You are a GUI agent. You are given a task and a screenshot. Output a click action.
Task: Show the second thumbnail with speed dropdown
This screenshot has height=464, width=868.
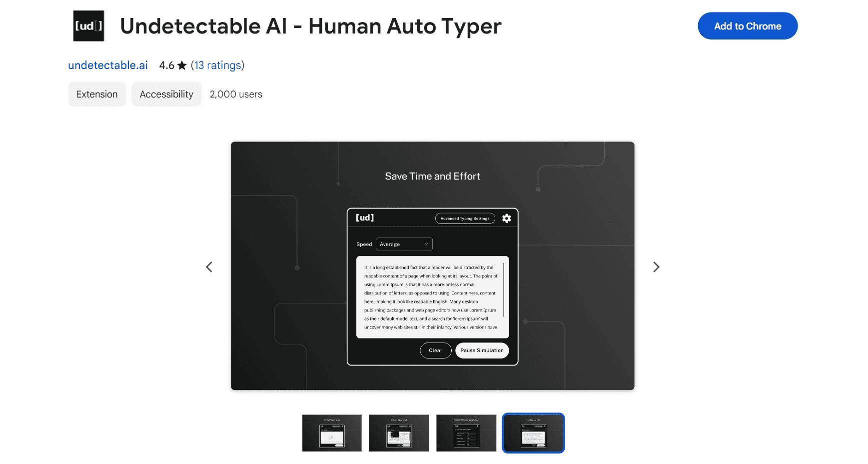click(399, 433)
